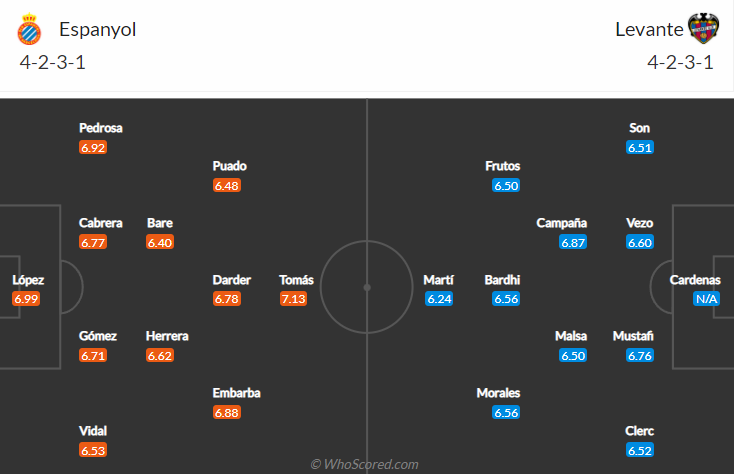
Task: Select Espanyol goalkeeper López
Action: click(27, 280)
